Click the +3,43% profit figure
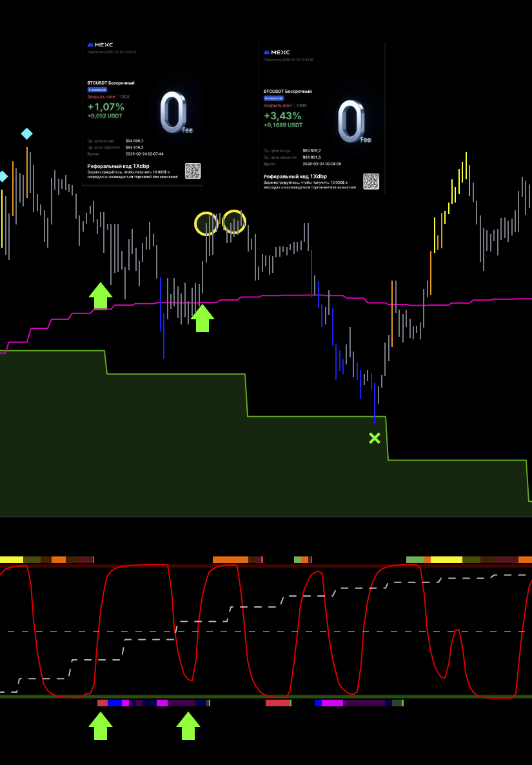The image size is (532, 765). tap(282, 116)
